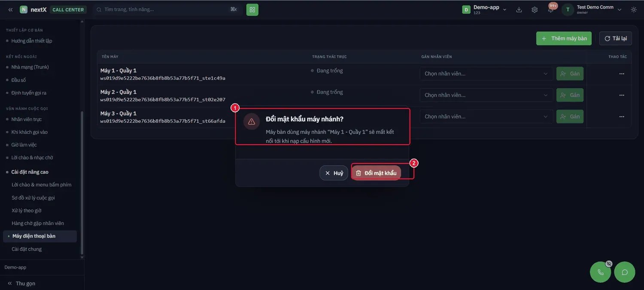Click the user avatar letter T
Screen dimensions: 644x290
coord(568,9)
